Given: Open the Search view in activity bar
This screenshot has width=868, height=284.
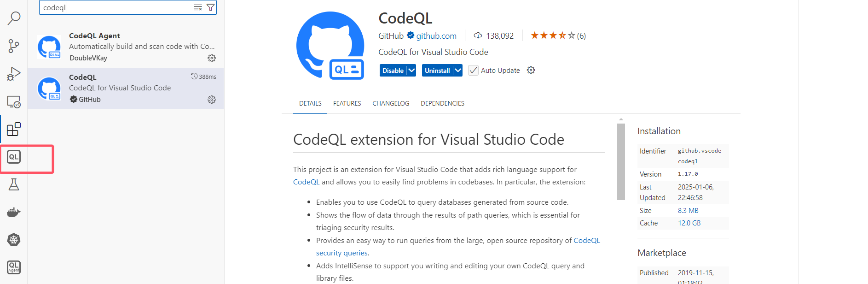Looking at the screenshot, I should click(x=14, y=18).
